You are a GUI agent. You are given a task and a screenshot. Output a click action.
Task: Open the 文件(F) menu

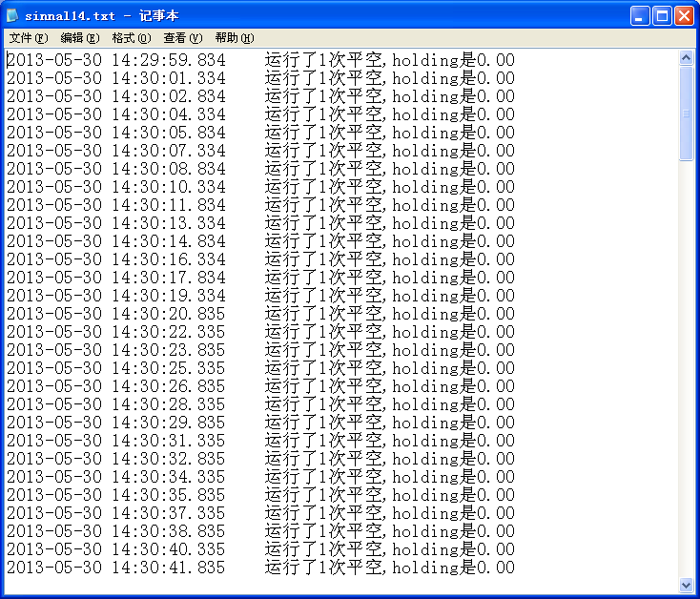click(x=29, y=38)
